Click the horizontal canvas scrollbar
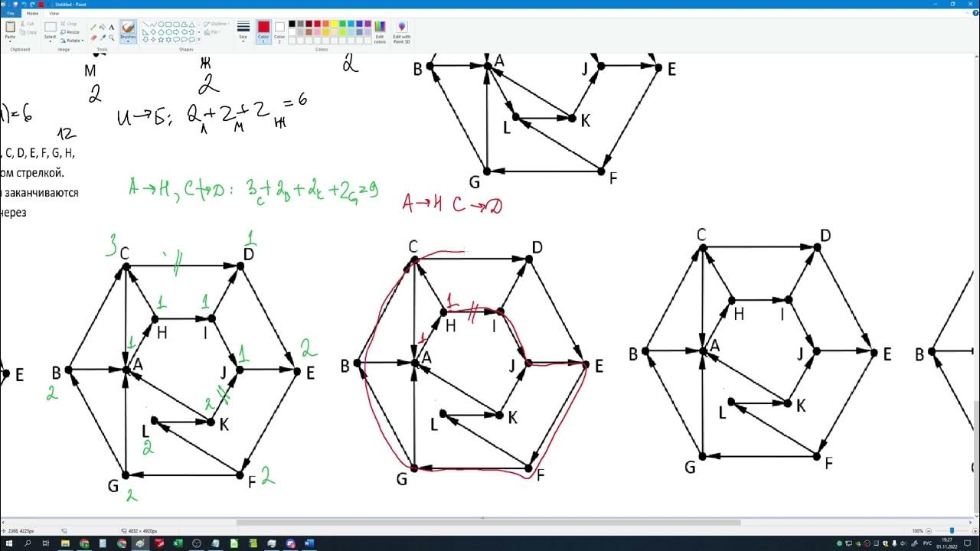The width and height of the screenshot is (980, 551). point(488,523)
